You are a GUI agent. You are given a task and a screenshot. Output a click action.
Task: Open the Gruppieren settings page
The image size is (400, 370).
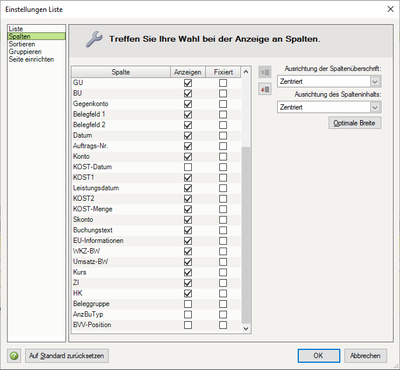coord(37,52)
